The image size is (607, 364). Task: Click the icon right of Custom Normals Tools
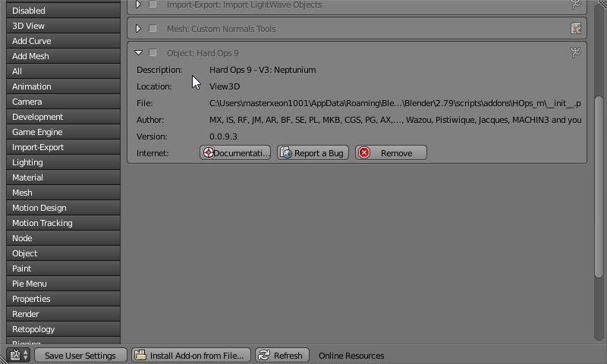click(576, 29)
